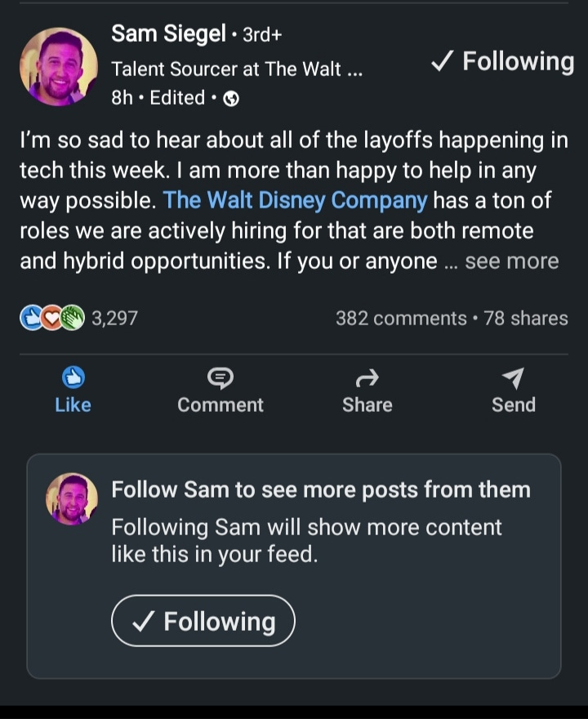Toggle the outlined Following button in card
The height and width of the screenshot is (719, 588).
203,621
